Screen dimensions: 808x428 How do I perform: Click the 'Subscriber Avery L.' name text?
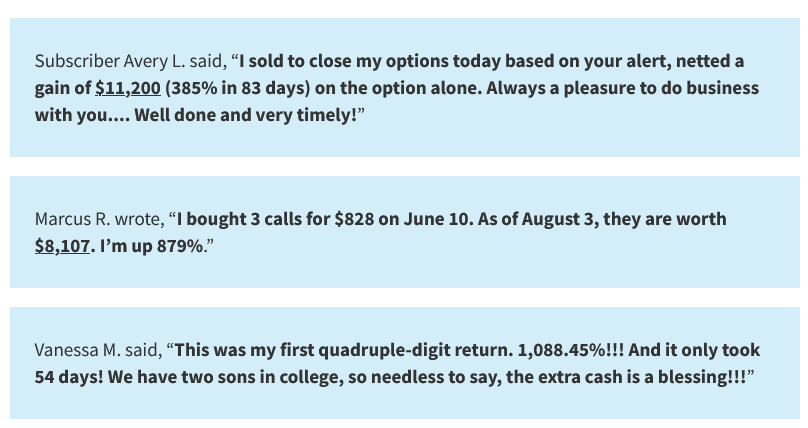(110, 61)
